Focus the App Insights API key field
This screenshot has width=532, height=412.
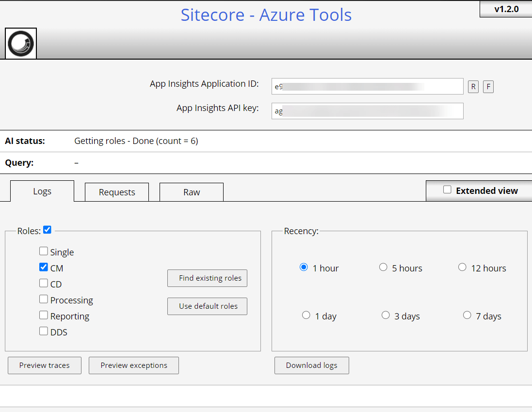tap(367, 111)
